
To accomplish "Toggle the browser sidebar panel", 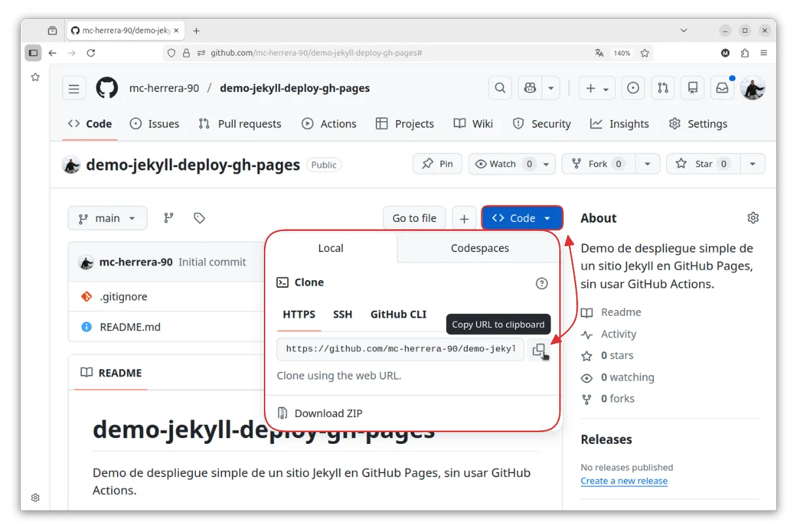I will [33, 53].
